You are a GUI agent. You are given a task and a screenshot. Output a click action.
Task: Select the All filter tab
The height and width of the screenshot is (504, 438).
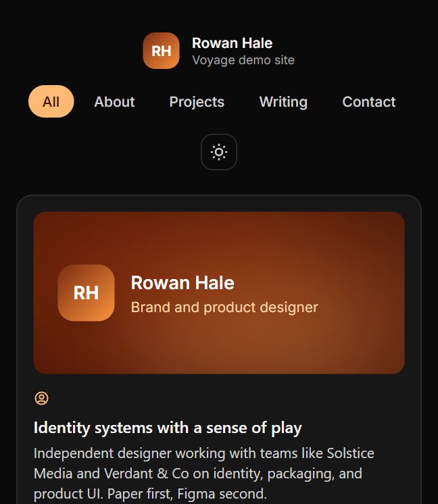coord(51,101)
